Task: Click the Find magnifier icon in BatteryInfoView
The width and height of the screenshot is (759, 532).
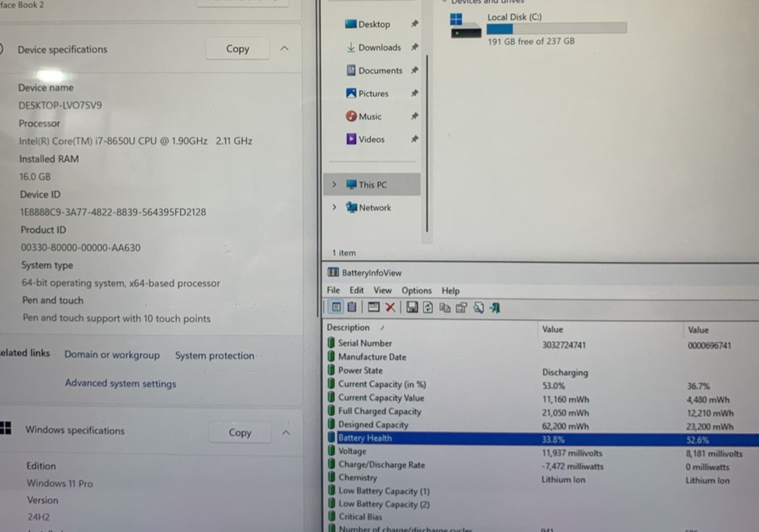Action: (479, 308)
